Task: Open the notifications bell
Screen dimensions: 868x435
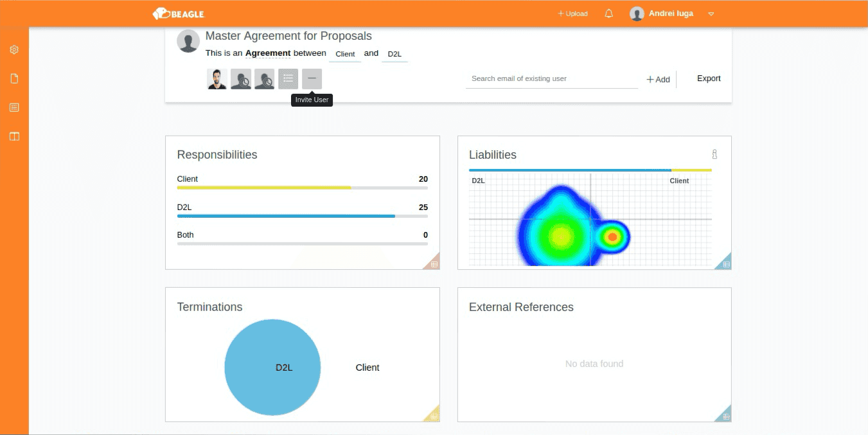Action: click(x=609, y=13)
